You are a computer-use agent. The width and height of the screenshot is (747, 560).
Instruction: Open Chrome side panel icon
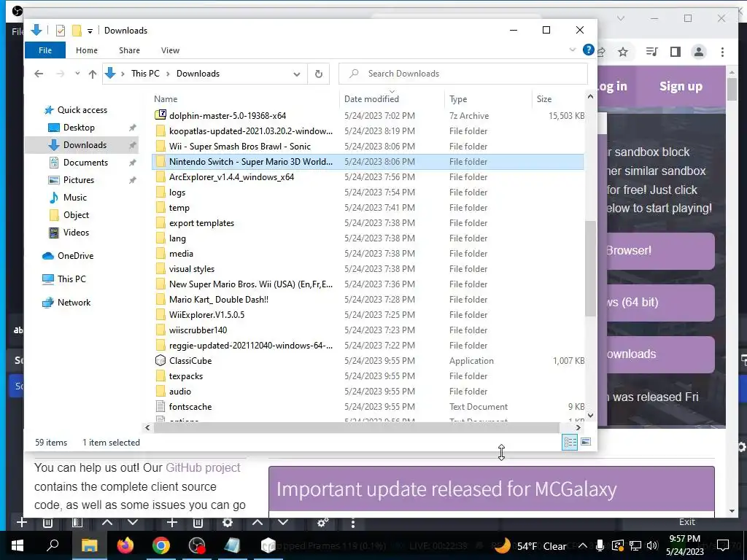pos(675,52)
